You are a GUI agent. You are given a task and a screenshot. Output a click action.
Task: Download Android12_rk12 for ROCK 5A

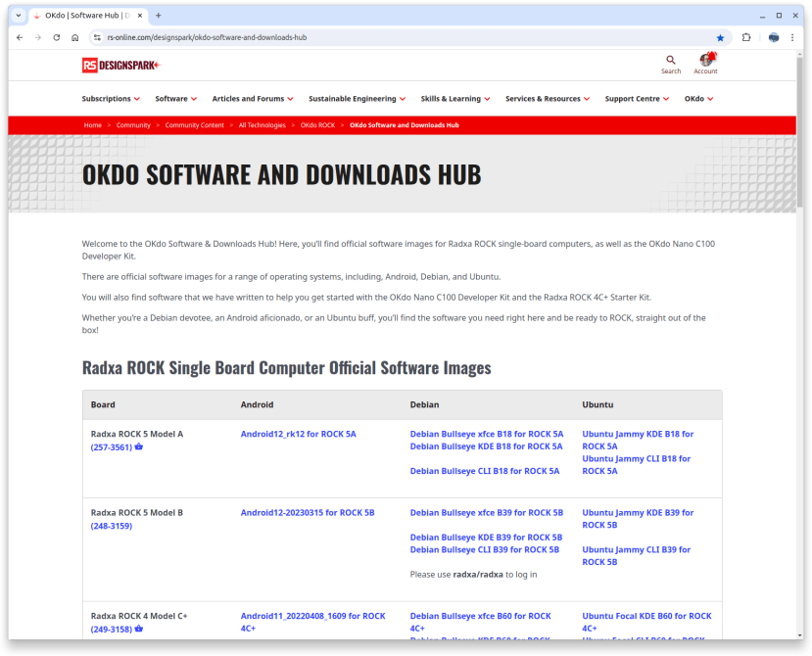coord(299,434)
